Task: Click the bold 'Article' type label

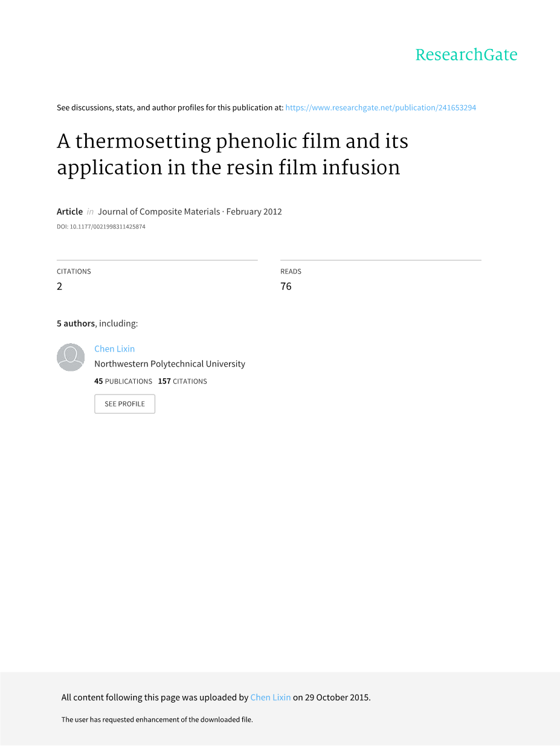Action: click(x=69, y=211)
